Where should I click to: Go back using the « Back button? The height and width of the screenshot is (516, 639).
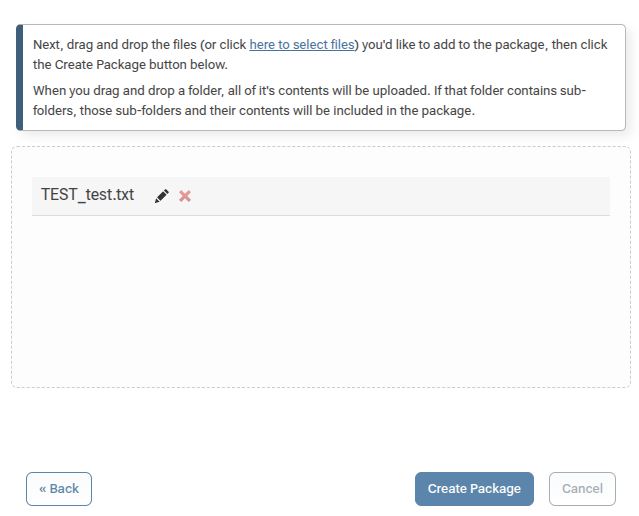tap(59, 489)
